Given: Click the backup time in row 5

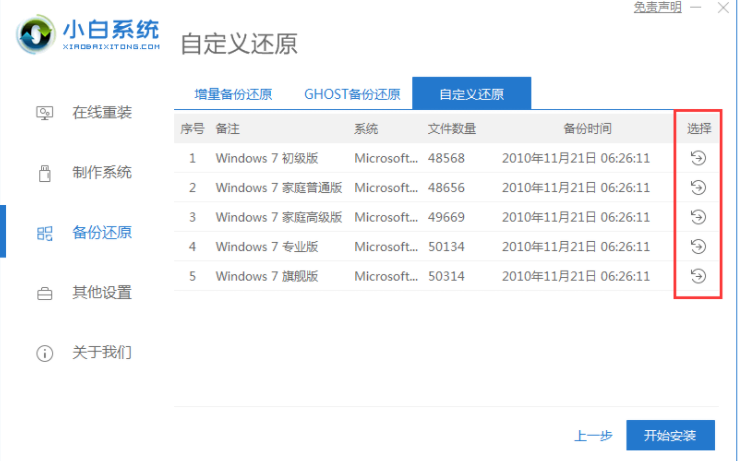Looking at the screenshot, I should tap(576, 276).
